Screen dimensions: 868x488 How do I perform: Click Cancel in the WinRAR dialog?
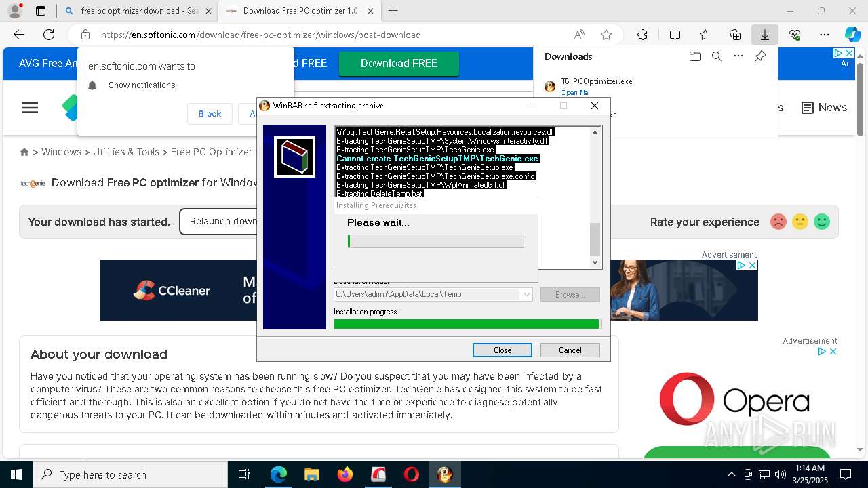(x=570, y=350)
